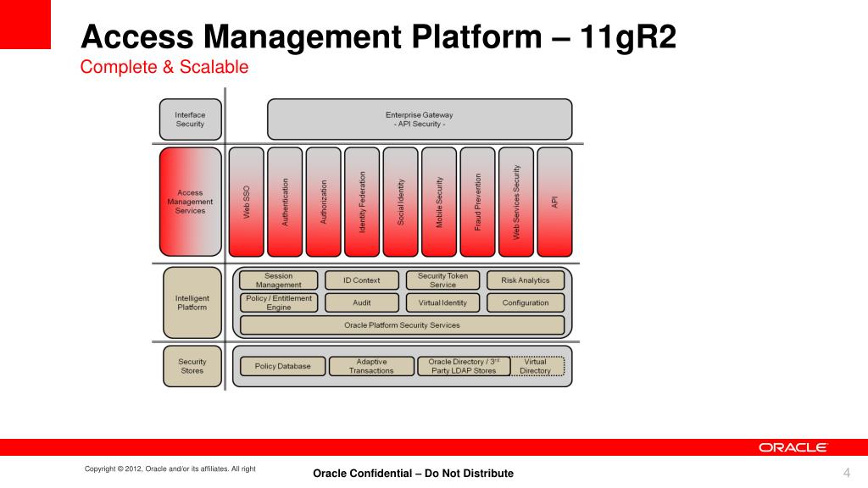This screenshot has width=868, height=488.
Task: Click the Web Services Security column
Action: pyautogui.click(x=516, y=202)
